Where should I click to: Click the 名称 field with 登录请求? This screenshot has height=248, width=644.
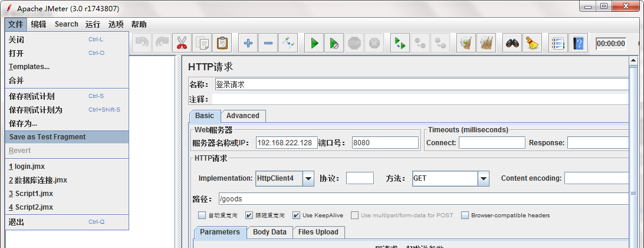422,84
